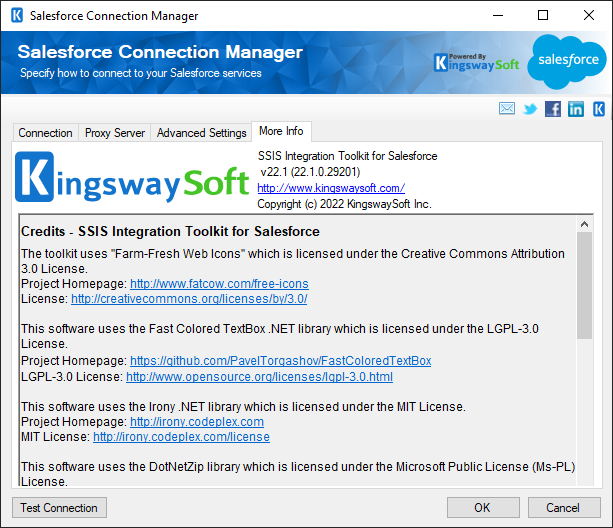Viewport: 613px width, 528px height.
Task: Open the fatcow.com free-icons link
Action: pyautogui.click(x=219, y=284)
